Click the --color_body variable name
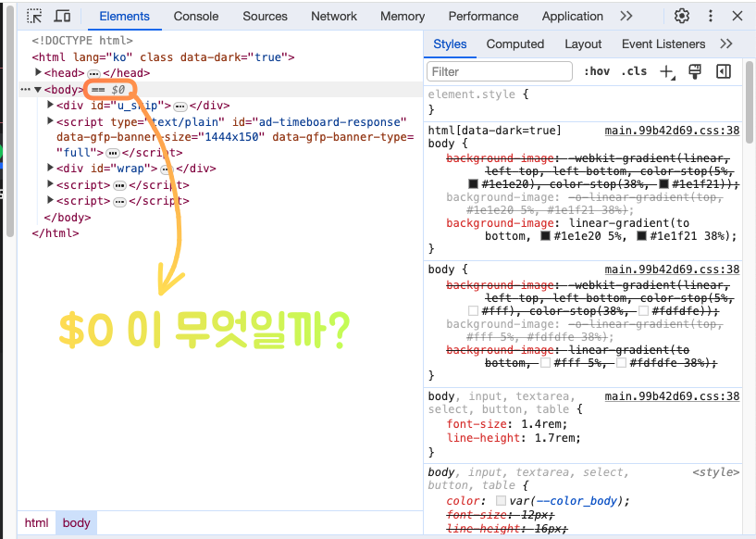756x539 pixels. pyautogui.click(x=576, y=501)
